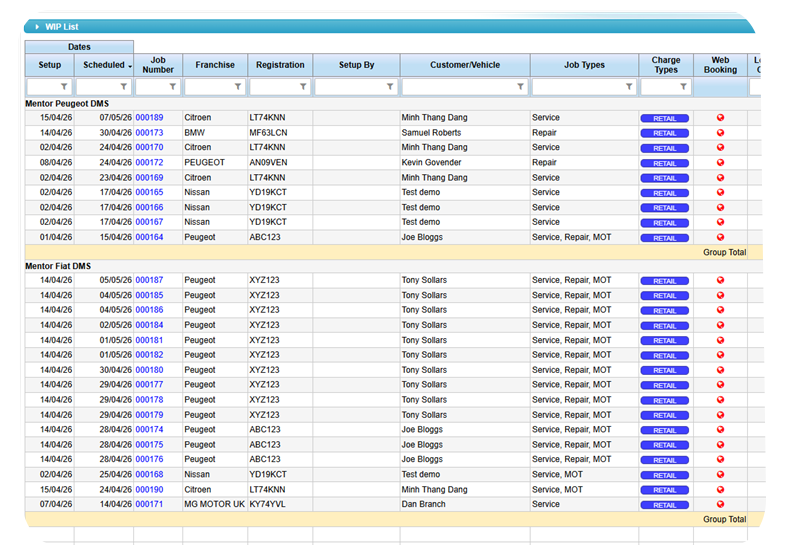Open job number 000173 link
This screenshot has width=792, height=560.
(149, 133)
